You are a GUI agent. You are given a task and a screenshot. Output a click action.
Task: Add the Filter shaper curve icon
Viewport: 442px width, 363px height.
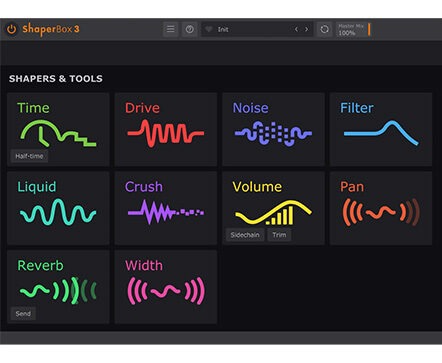point(381,133)
